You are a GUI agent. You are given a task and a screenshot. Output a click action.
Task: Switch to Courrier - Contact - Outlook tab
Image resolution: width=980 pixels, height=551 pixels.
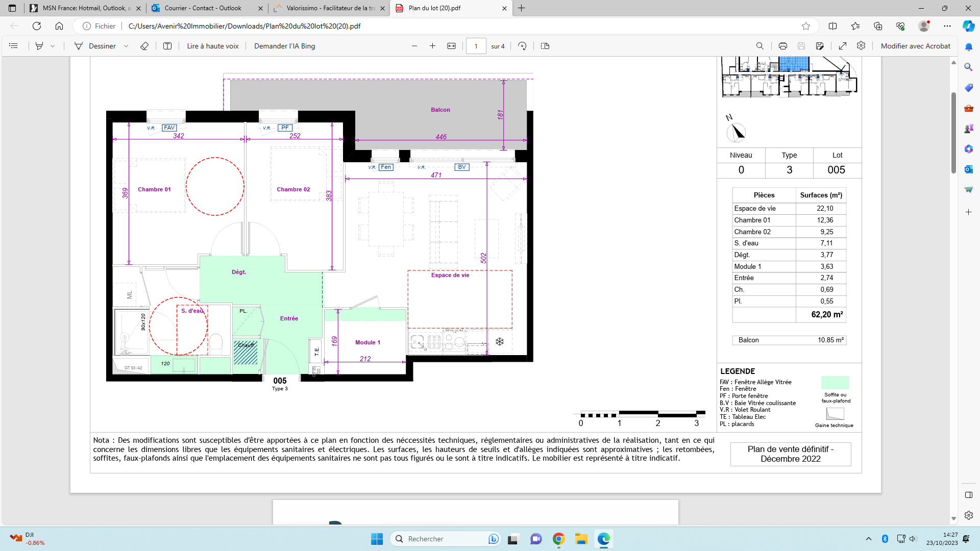[x=207, y=8]
